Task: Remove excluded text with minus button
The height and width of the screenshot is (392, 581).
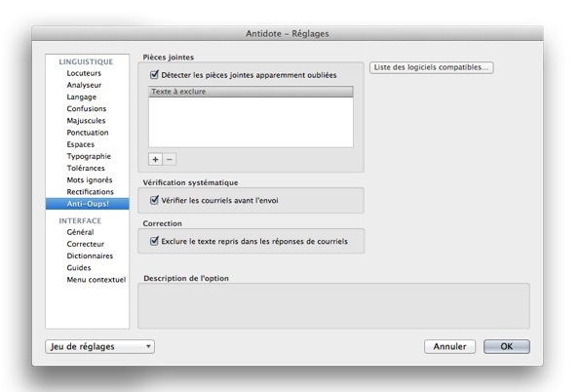Action: tap(170, 159)
